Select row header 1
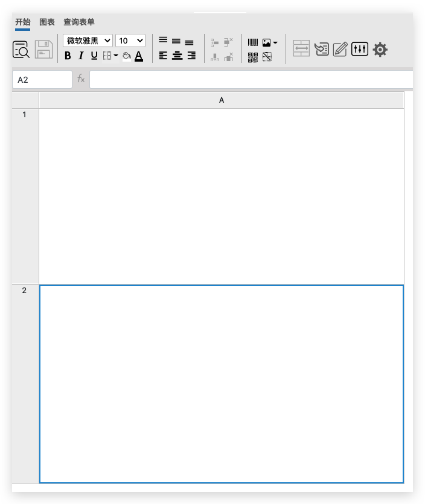This screenshot has width=425, height=504. [25, 196]
